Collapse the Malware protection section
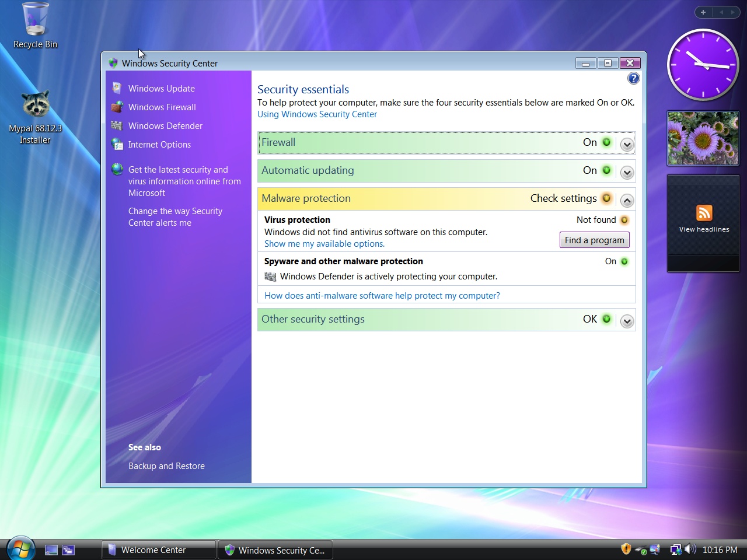Screen dimensions: 747x560 pos(627,200)
